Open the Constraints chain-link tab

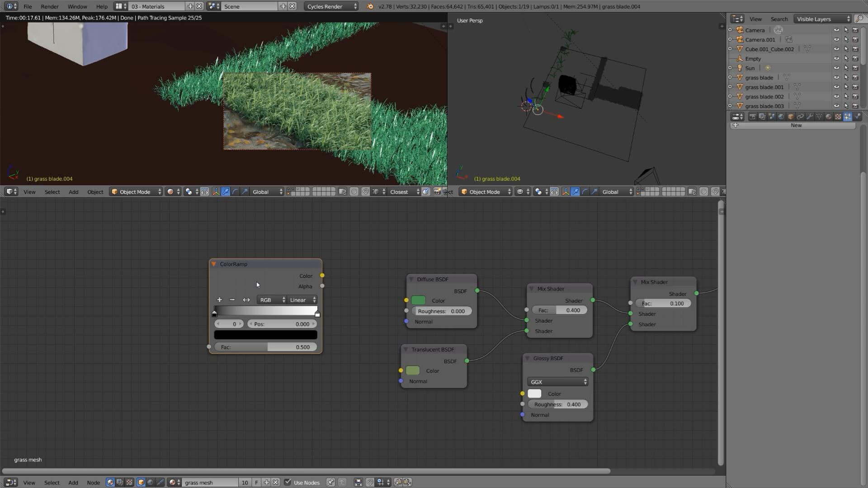(800, 117)
